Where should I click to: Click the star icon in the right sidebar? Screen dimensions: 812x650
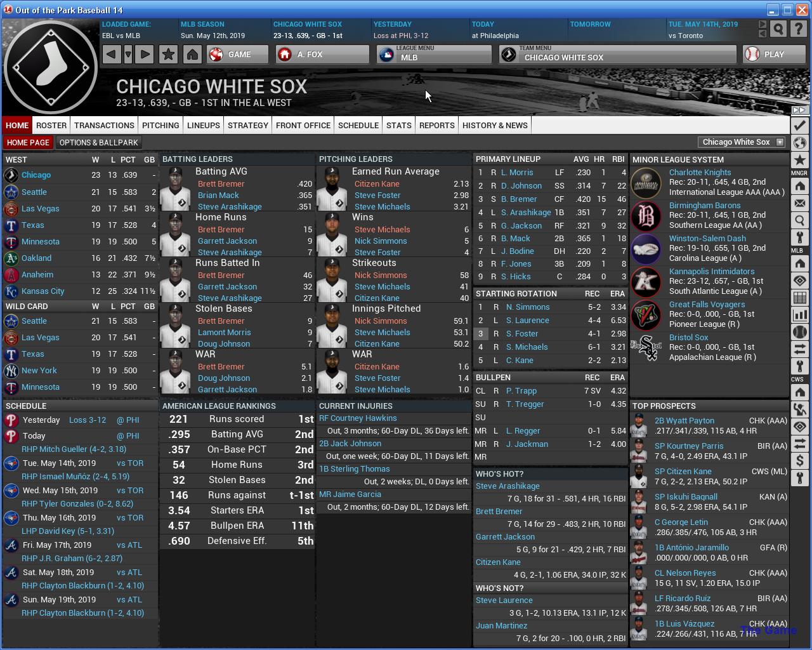[799, 160]
